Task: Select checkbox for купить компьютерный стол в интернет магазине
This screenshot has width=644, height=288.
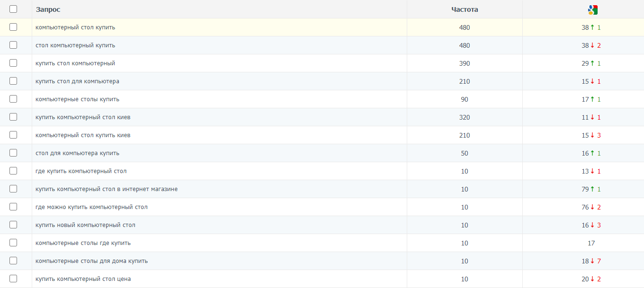Action: pos(13,189)
